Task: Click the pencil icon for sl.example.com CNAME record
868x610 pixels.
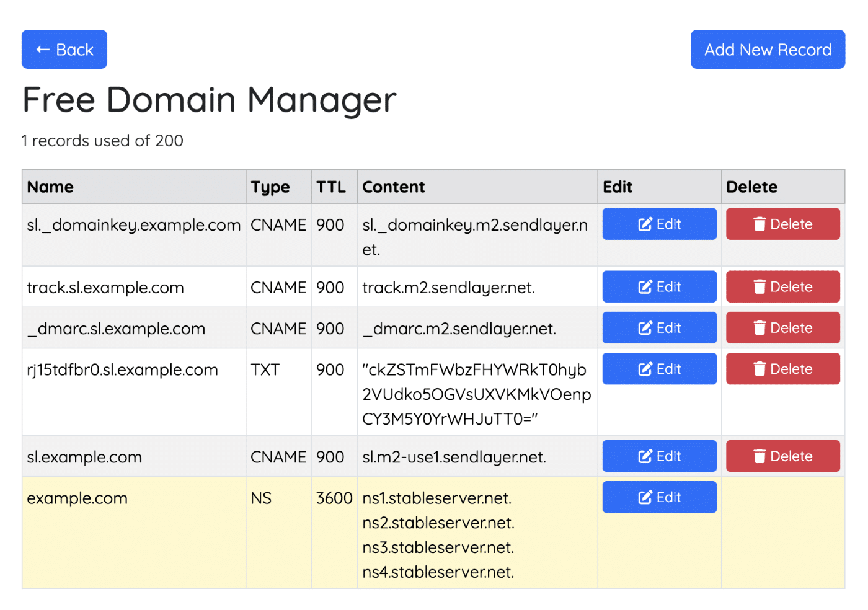Action: [645, 456]
